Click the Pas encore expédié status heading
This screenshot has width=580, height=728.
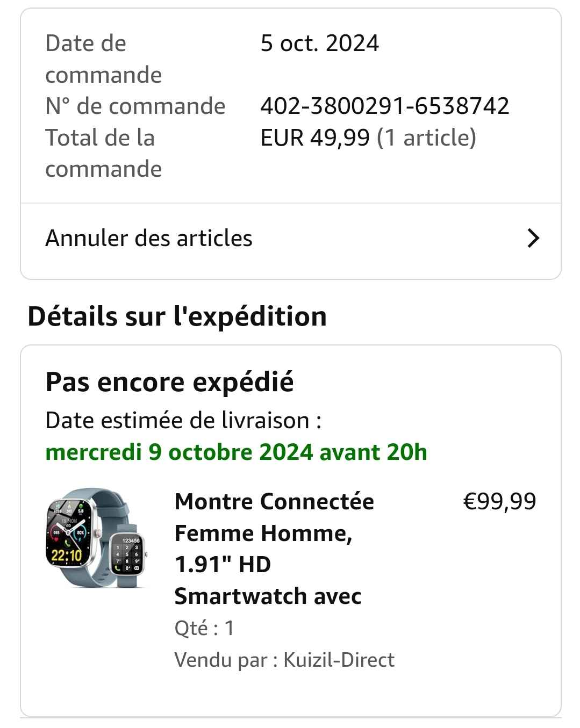tap(169, 382)
